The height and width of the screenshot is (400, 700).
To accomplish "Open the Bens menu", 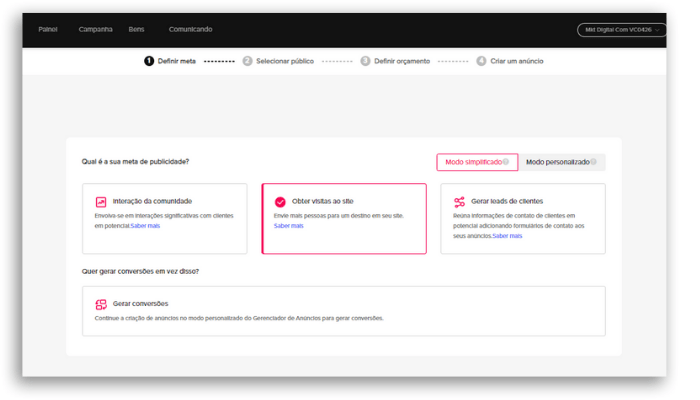I will coord(136,29).
